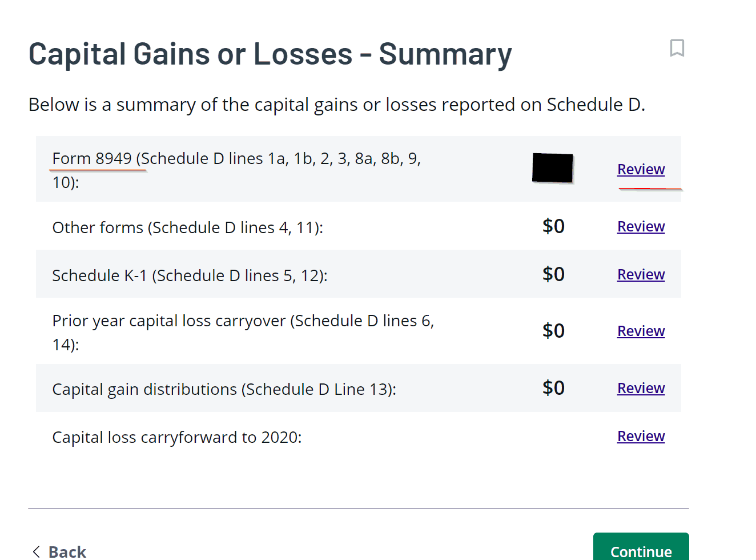Click the Back chevron arrow icon
Viewport: 756px width, 560px height.
[37, 551]
